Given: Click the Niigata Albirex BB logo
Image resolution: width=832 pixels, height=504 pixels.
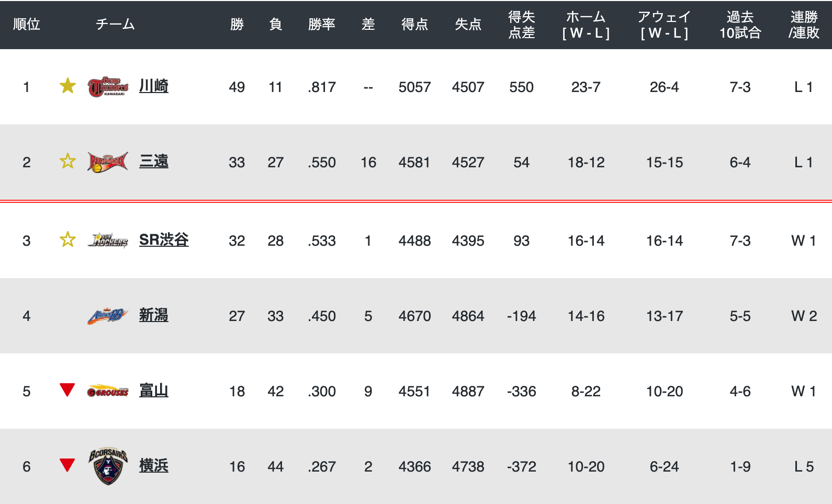Looking at the screenshot, I should click(x=108, y=316).
